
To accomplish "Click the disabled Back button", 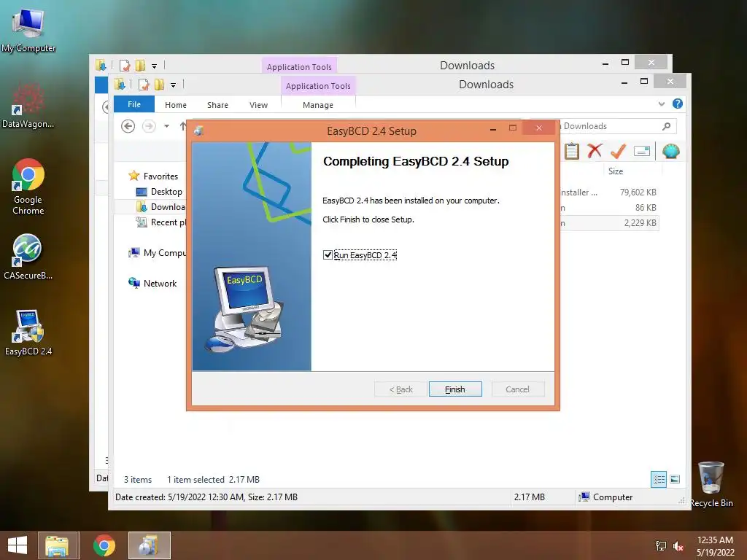I will pos(400,389).
